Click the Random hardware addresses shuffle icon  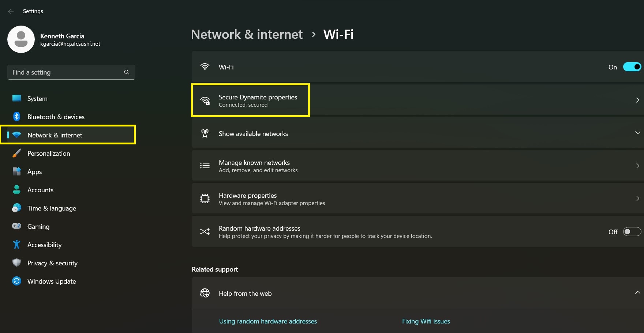point(205,232)
